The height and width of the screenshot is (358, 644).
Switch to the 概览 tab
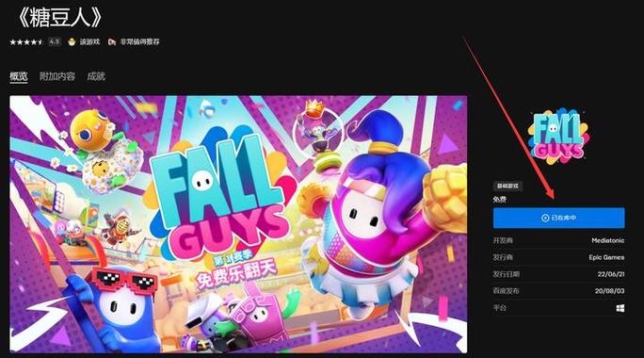pyautogui.click(x=19, y=76)
